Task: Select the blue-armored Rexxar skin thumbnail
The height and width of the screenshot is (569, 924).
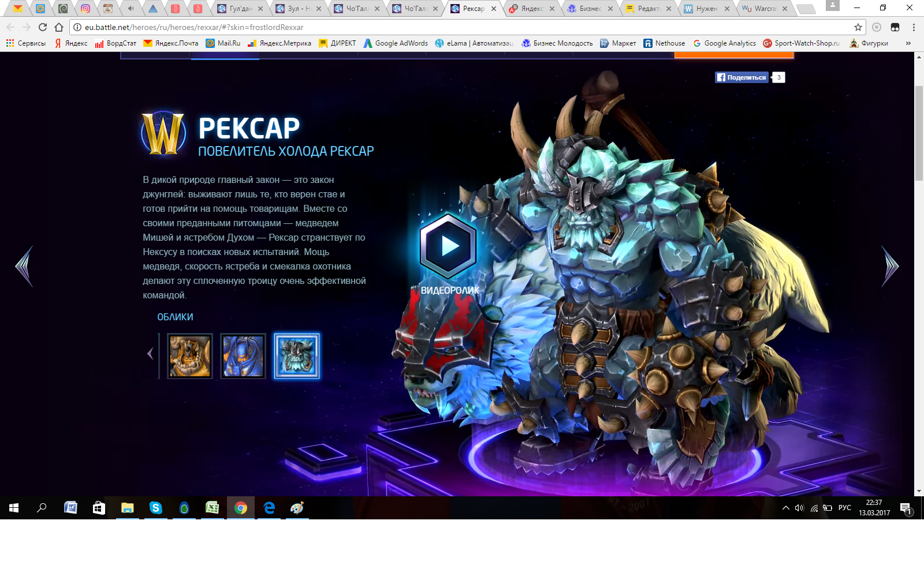Action: point(243,356)
